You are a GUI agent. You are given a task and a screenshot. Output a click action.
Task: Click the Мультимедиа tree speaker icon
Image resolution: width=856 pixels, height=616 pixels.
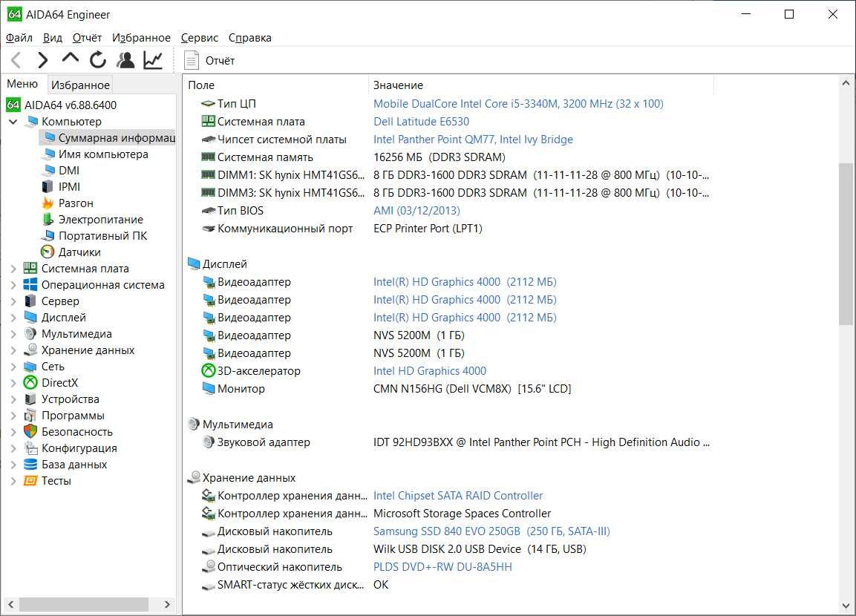pyautogui.click(x=30, y=333)
